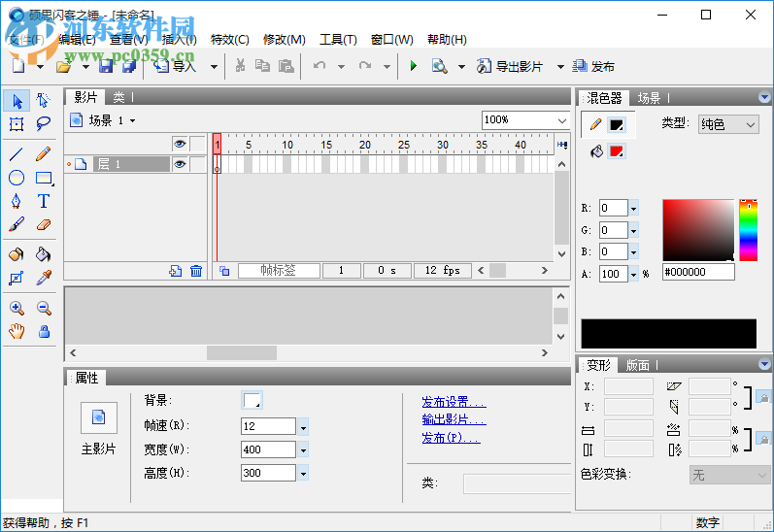The height and width of the screenshot is (532, 774).
Task: Select the ellipse tool
Action: (17, 178)
